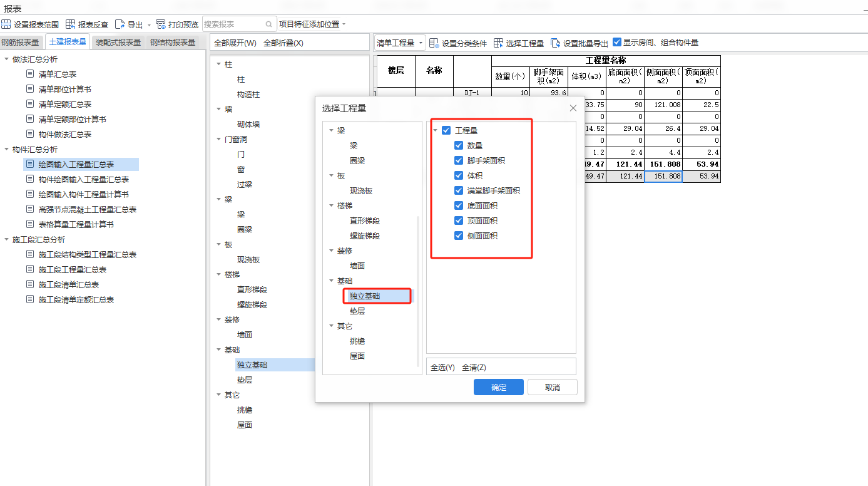The height and width of the screenshot is (486, 868).
Task: Switch to the 钢筋报表量 tab
Action: [20, 42]
